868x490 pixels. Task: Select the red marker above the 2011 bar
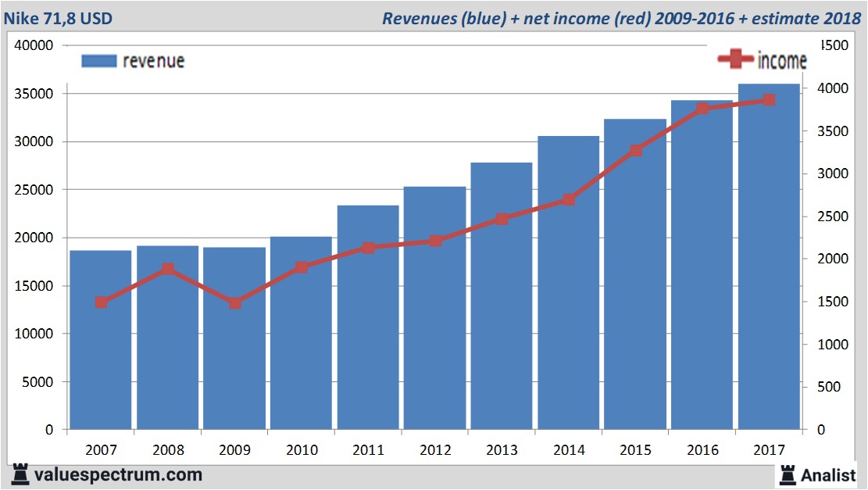click(x=368, y=247)
